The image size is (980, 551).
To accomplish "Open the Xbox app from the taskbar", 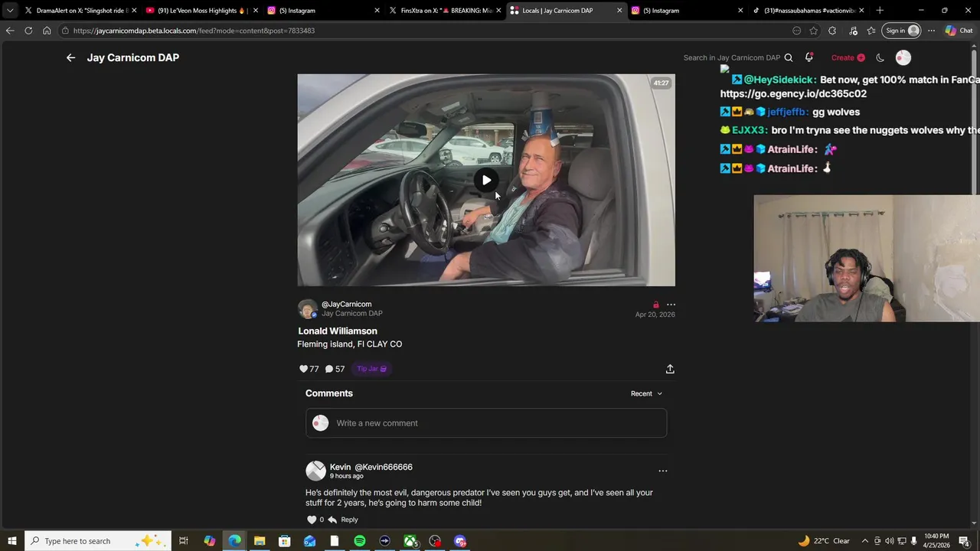I will pos(410,541).
